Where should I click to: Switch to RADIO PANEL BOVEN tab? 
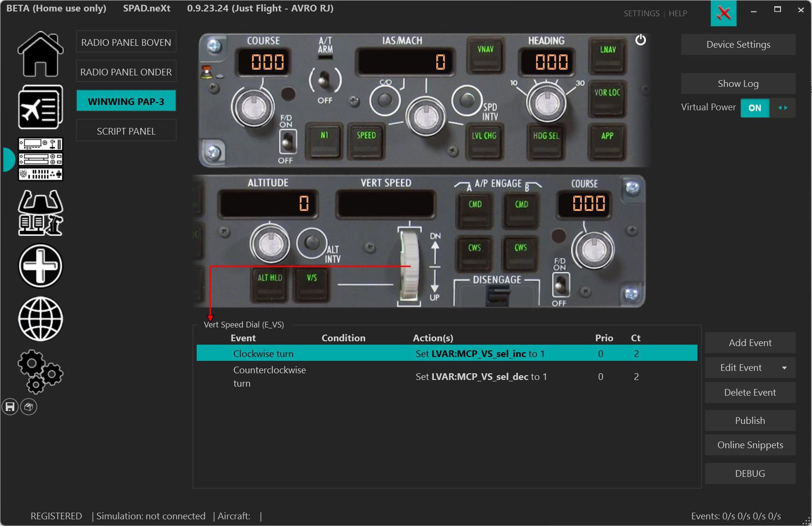click(x=126, y=42)
